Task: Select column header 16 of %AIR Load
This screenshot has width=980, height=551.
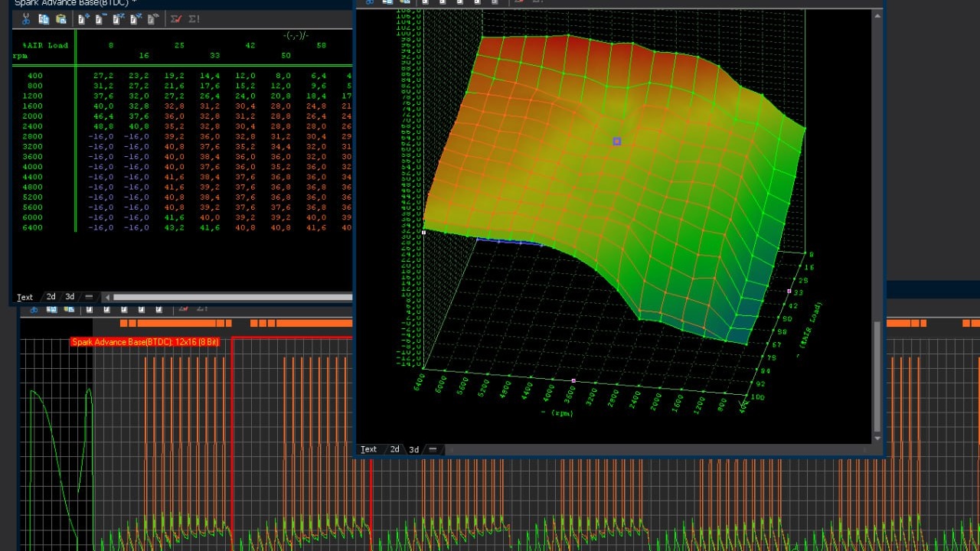Action: click(x=144, y=55)
